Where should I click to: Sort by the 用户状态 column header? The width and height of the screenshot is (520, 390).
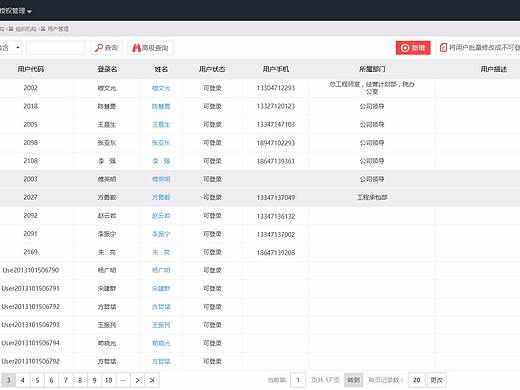(x=212, y=69)
